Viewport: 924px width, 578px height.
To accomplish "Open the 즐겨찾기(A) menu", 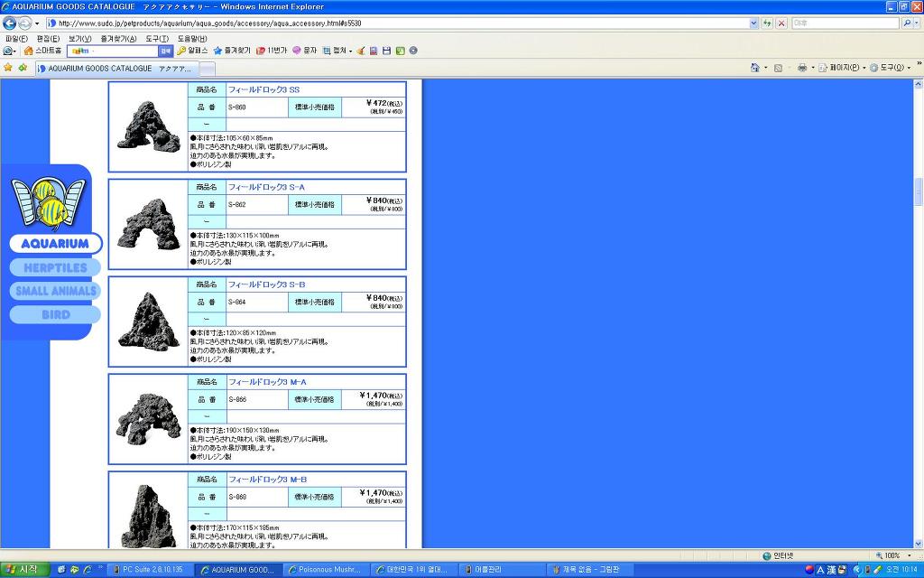I will [x=118, y=38].
